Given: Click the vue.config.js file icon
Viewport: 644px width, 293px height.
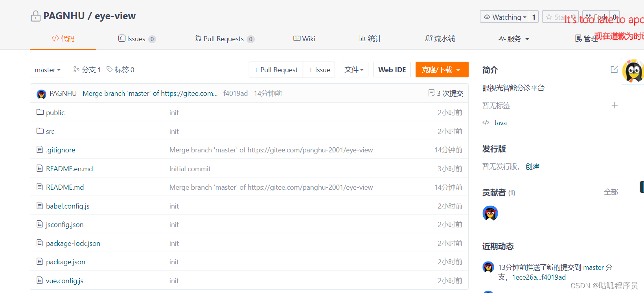Looking at the screenshot, I should point(40,280).
